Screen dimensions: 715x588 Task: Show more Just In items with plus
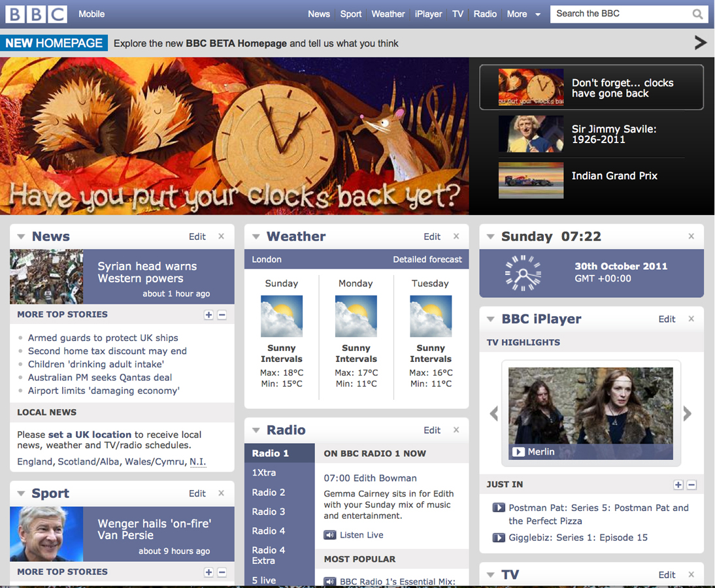coord(678,485)
